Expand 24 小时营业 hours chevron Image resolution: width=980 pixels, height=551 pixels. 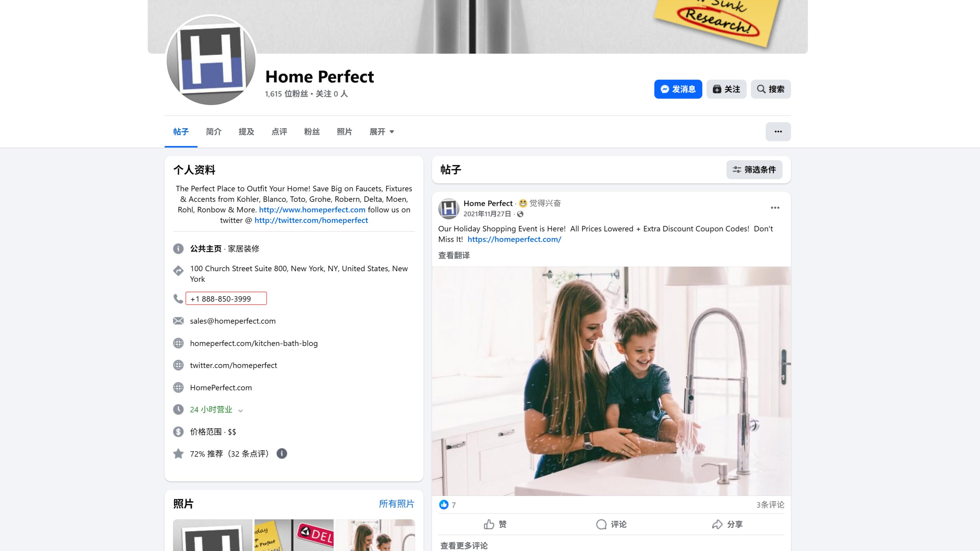(x=240, y=410)
